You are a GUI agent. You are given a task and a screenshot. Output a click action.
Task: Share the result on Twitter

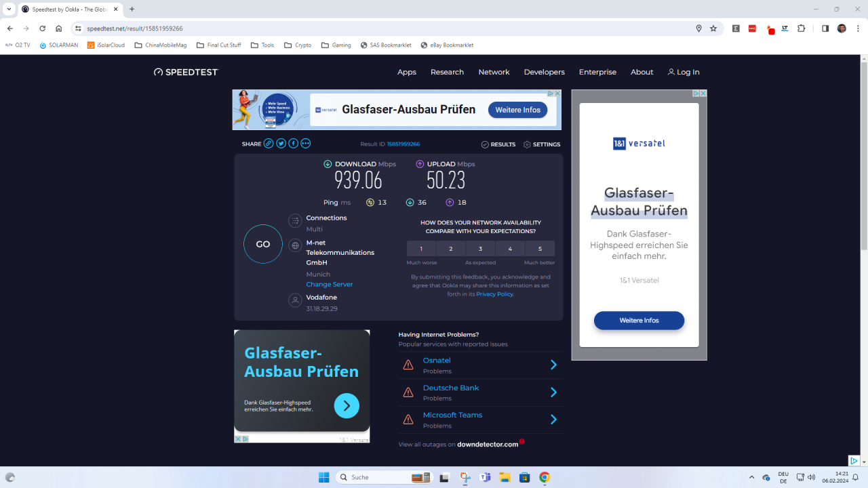(x=281, y=144)
